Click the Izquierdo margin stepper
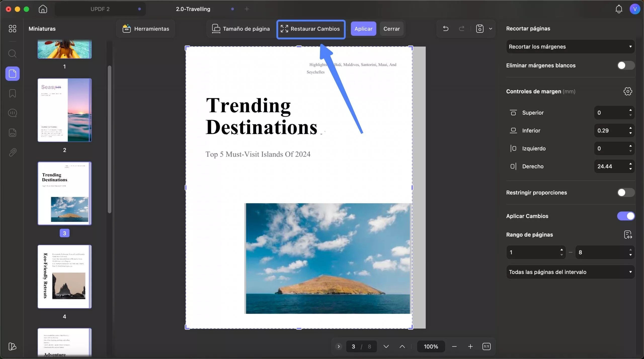The image size is (644, 359). tap(630, 148)
